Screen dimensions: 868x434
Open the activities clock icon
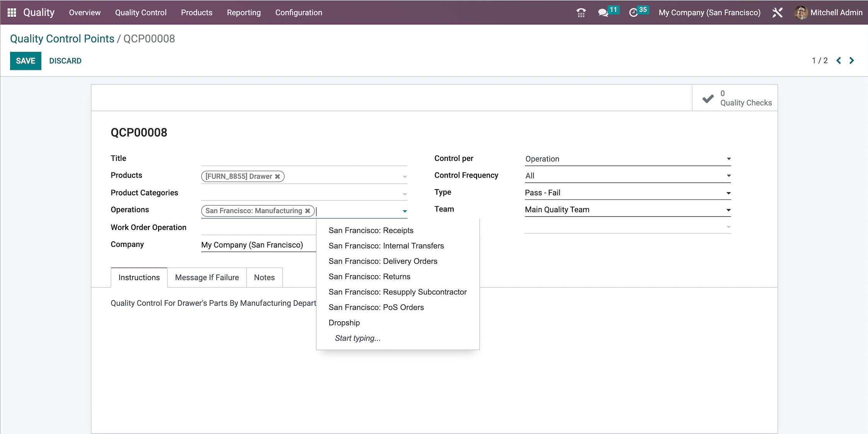pyautogui.click(x=633, y=13)
